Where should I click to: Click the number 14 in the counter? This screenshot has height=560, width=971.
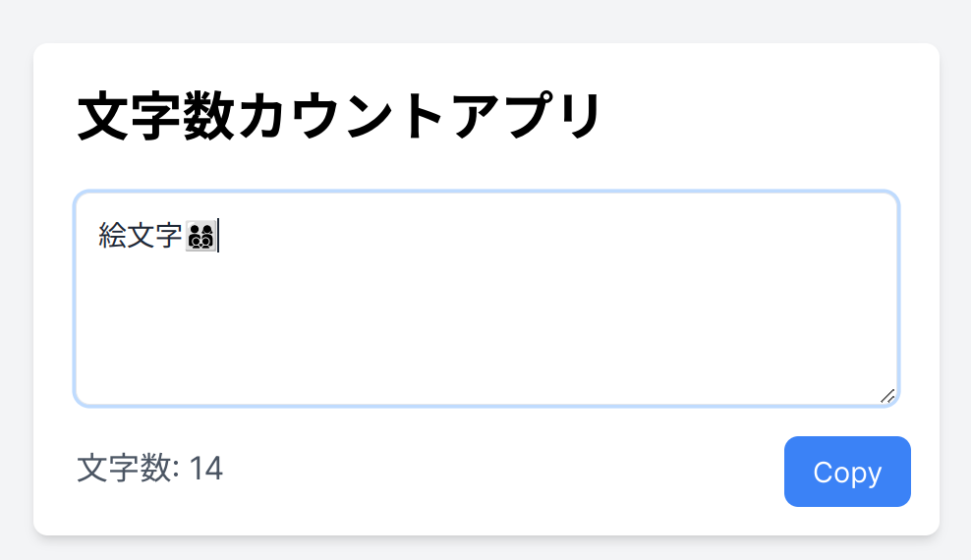point(206,470)
